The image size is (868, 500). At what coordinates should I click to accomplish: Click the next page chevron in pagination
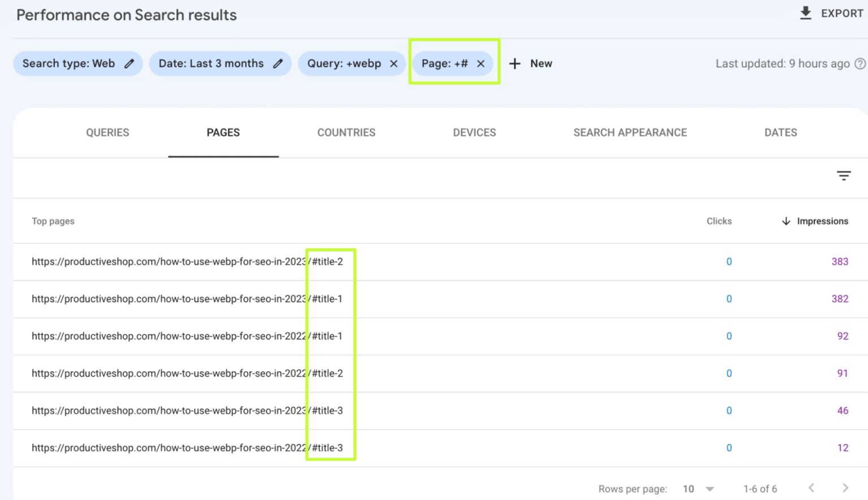pyautogui.click(x=846, y=488)
